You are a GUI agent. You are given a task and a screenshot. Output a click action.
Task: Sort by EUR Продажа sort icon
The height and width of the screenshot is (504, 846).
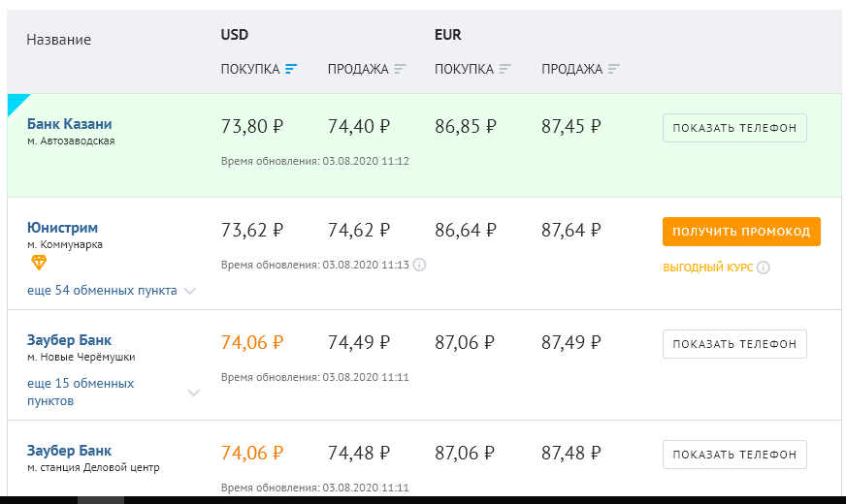click(614, 69)
